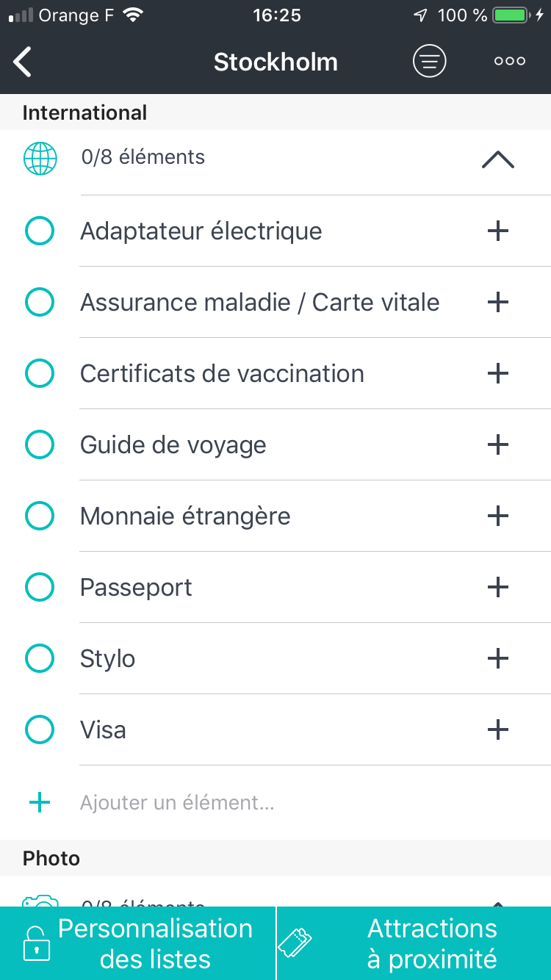This screenshot has width=551, height=980.
Task: Tap the International globe icon
Action: [x=40, y=158]
